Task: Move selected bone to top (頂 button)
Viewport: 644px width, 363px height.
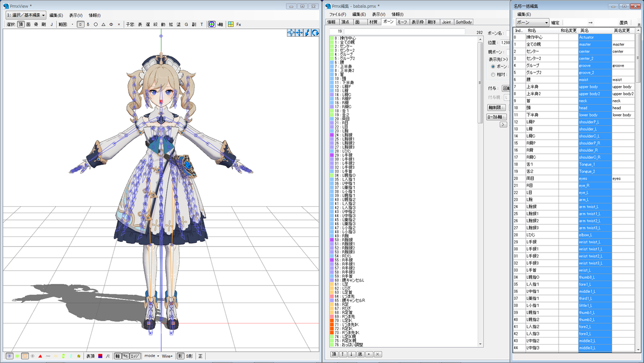Action: click(334, 354)
